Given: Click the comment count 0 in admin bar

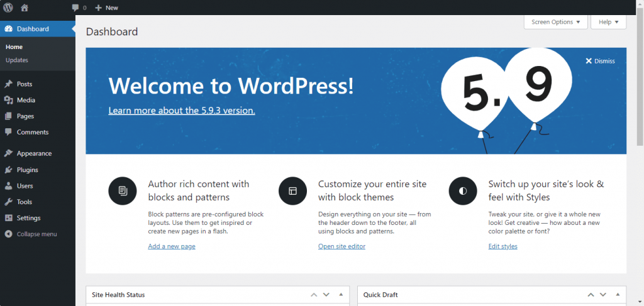Looking at the screenshot, I should click(x=85, y=8).
